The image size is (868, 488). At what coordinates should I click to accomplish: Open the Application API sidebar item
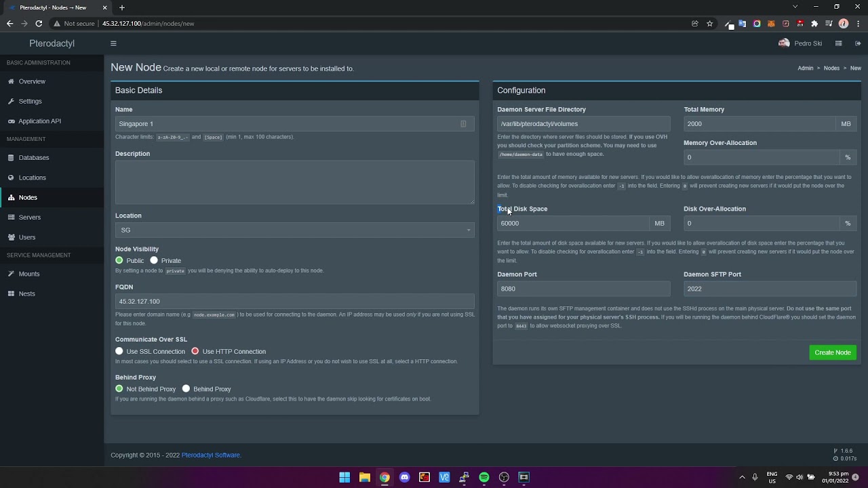click(52, 121)
